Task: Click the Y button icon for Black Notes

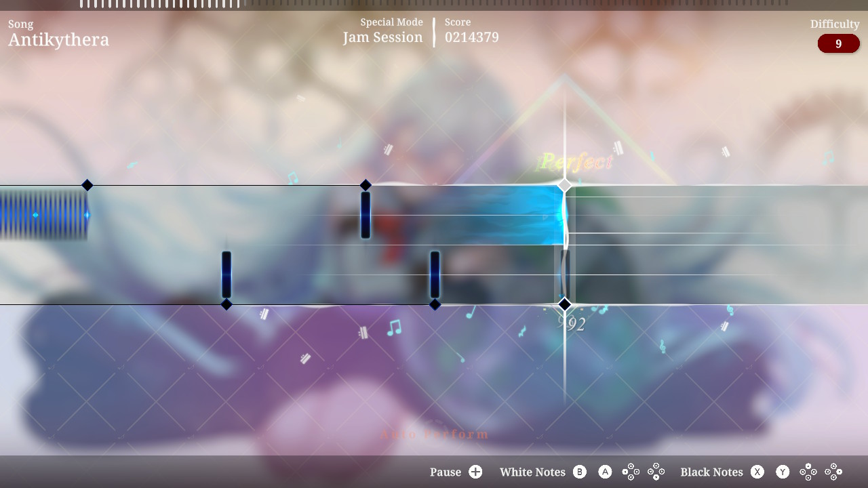Action: [x=783, y=472]
